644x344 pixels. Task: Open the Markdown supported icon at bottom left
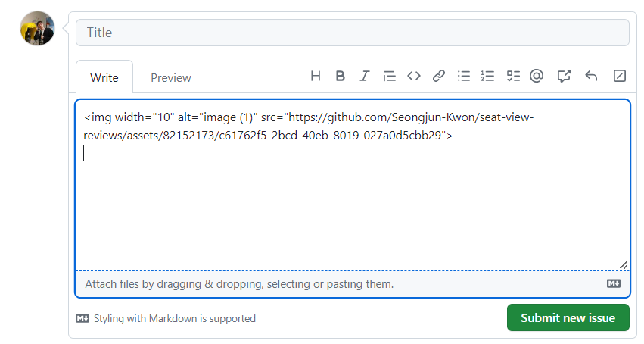pos(82,318)
